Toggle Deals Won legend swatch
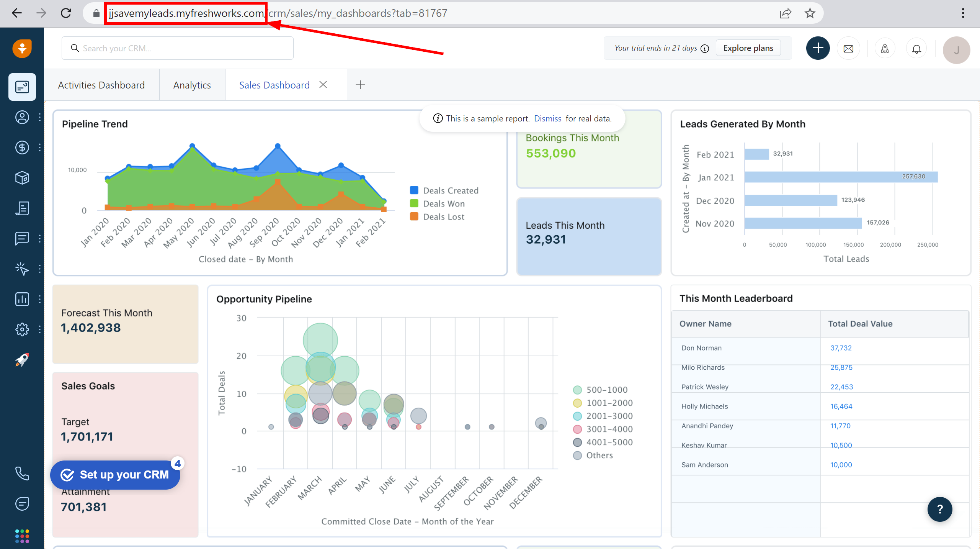Viewport: 980px width, 549px height. pyautogui.click(x=414, y=203)
